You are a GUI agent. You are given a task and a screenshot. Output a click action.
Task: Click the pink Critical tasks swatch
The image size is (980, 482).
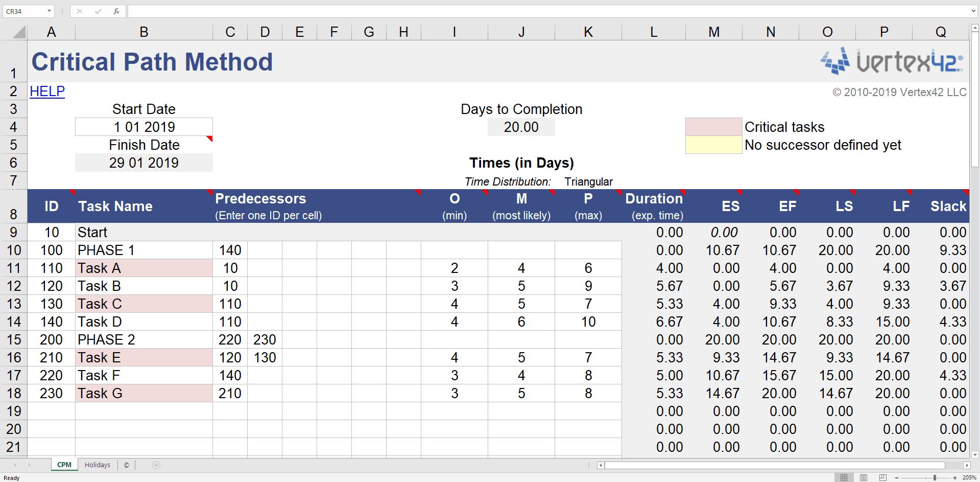point(713,127)
